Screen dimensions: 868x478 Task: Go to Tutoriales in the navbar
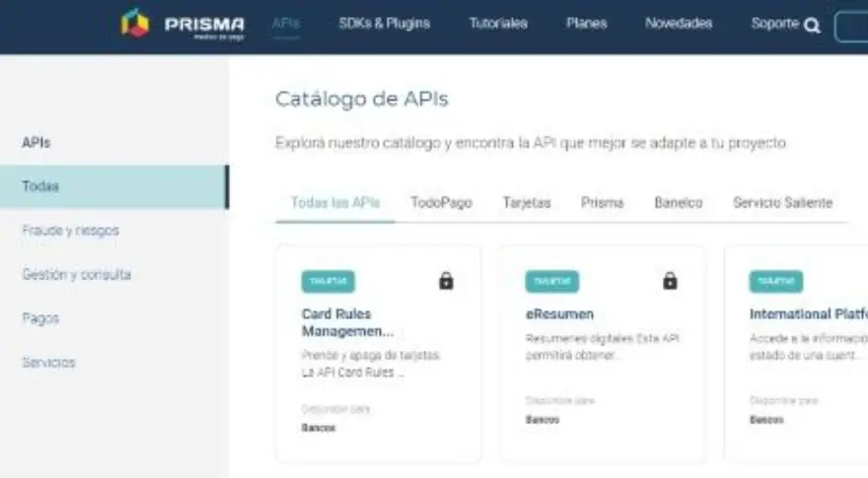pyautogui.click(x=498, y=24)
